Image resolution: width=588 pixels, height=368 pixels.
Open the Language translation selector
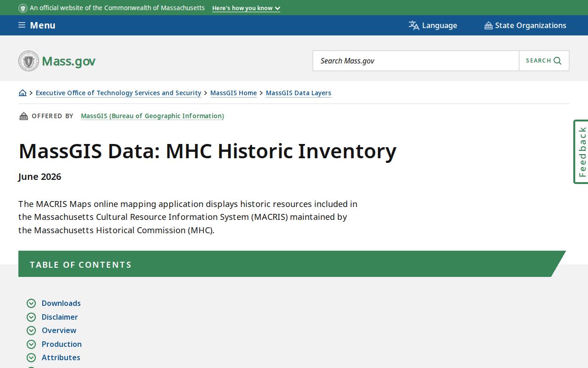click(433, 25)
